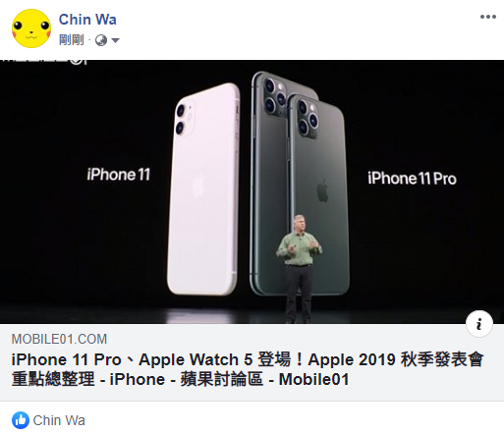Open the iPhone 11 Pro、Apple Watch 5 article headline
The width and height of the screenshot is (504, 434).
(x=248, y=359)
